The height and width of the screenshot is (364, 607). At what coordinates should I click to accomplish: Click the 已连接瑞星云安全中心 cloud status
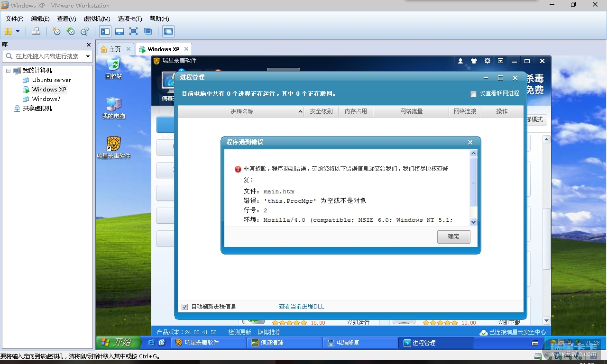[513, 332]
